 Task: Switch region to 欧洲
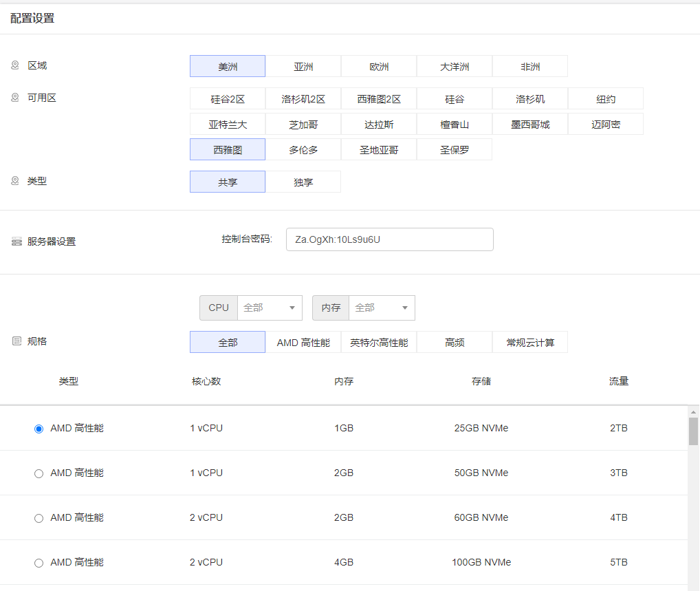click(x=379, y=67)
